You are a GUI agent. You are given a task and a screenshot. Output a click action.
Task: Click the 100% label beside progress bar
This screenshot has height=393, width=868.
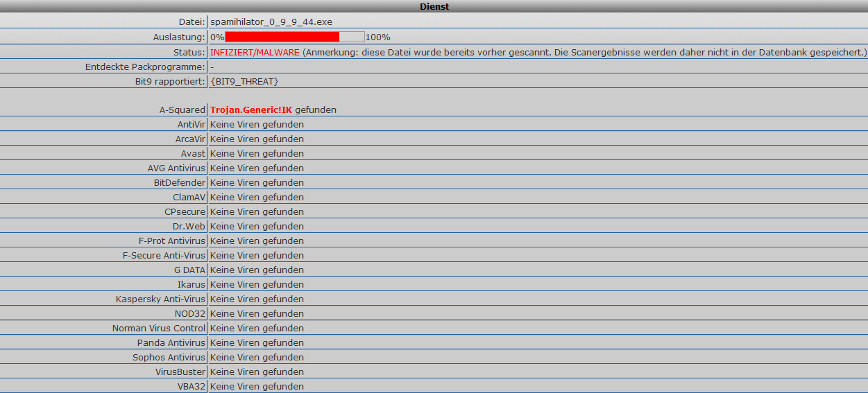click(x=377, y=37)
